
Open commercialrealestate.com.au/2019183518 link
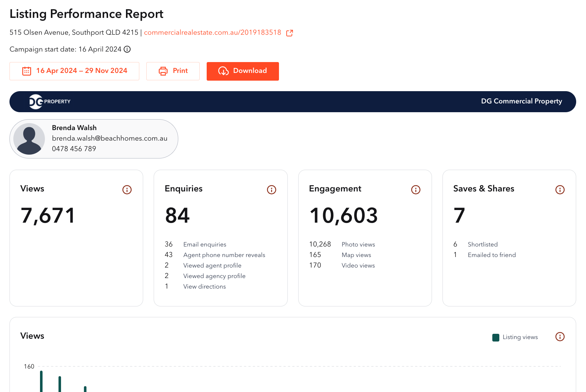click(x=213, y=33)
